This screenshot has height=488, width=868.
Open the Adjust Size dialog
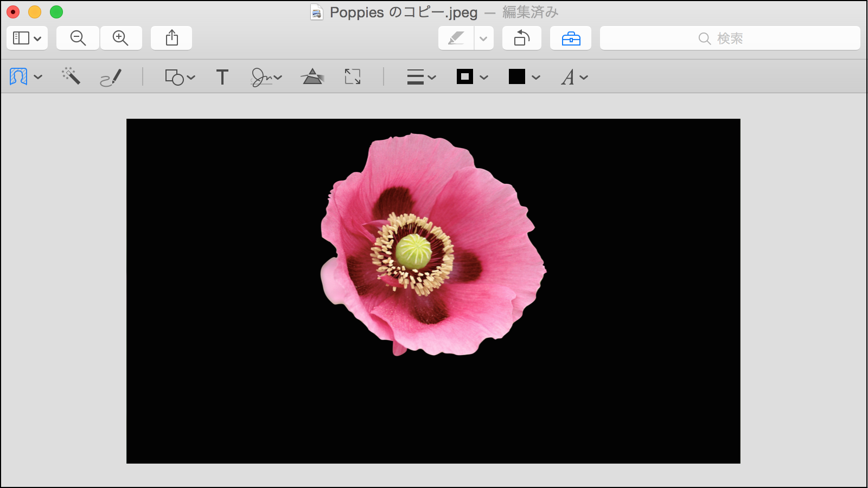pyautogui.click(x=352, y=76)
